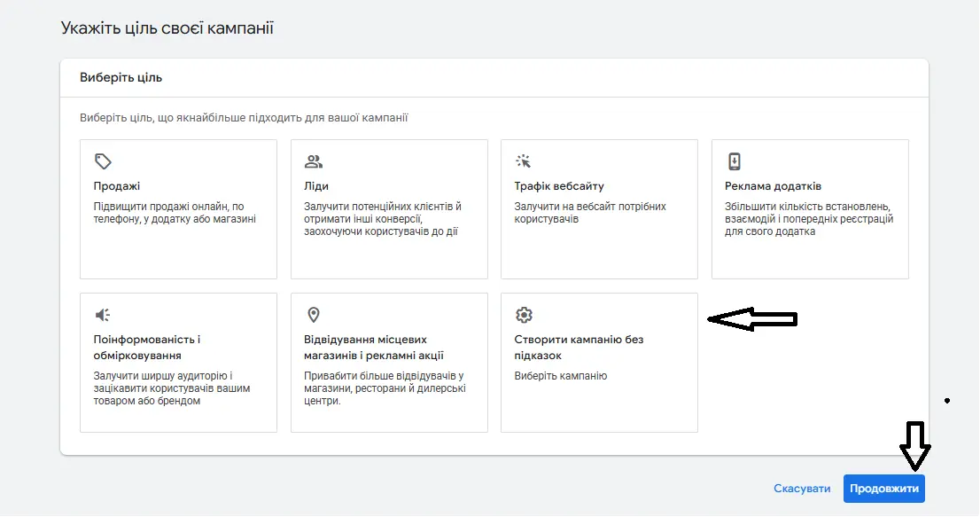Image resolution: width=980 pixels, height=517 pixels.
Task: Select the megaphone icon for Поінформованість
Action: tap(104, 315)
